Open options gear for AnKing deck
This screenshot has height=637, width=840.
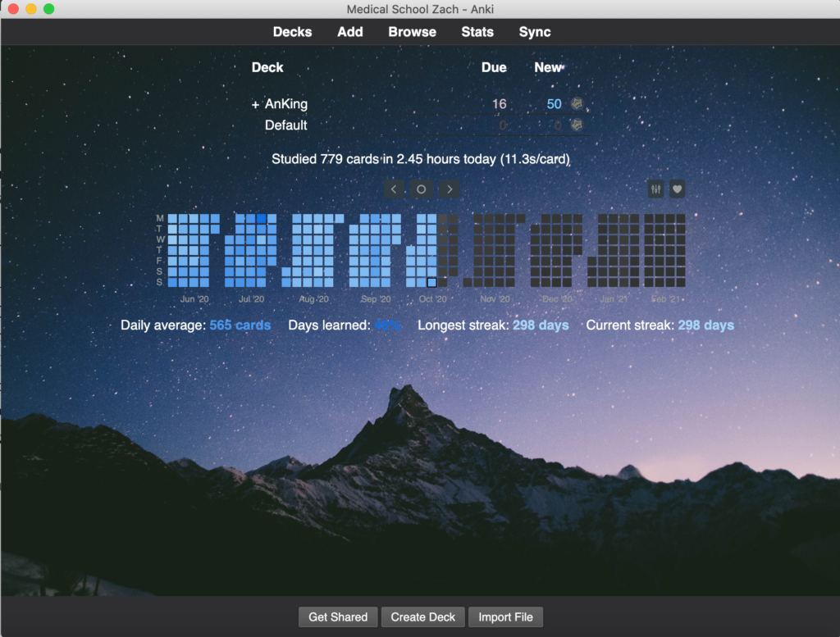pyautogui.click(x=577, y=103)
